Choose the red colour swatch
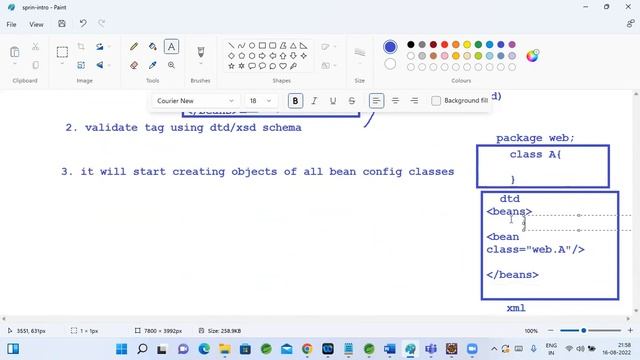 tap(444, 44)
